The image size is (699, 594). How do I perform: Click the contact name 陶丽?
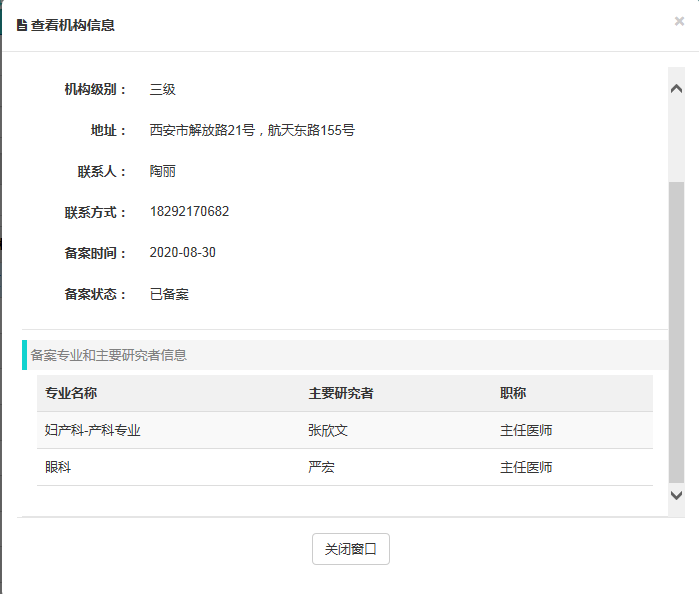pyautogui.click(x=163, y=171)
